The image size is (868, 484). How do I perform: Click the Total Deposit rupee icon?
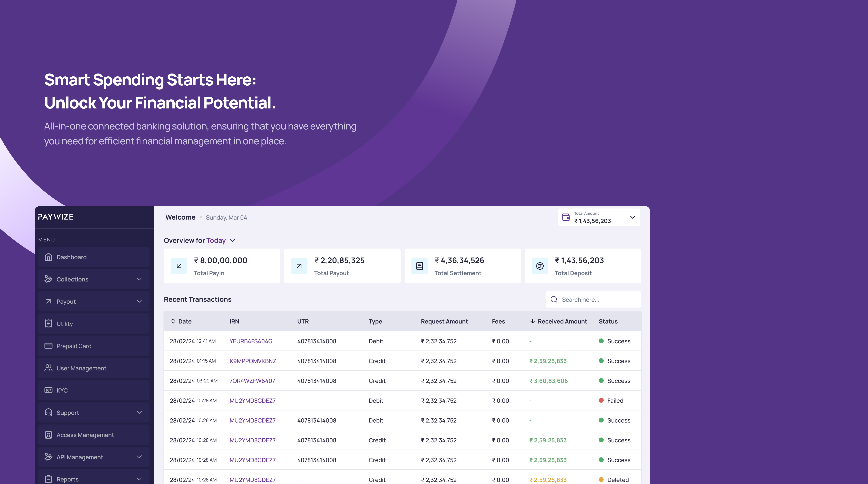click(540, 266)
